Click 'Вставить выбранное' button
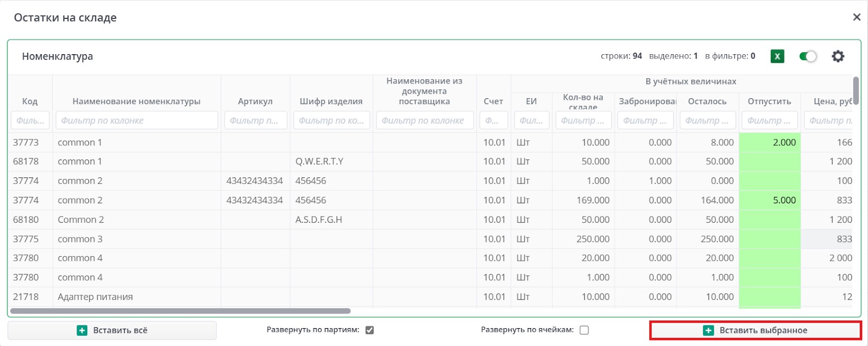The image size is (868, 346). click(755, 330)
